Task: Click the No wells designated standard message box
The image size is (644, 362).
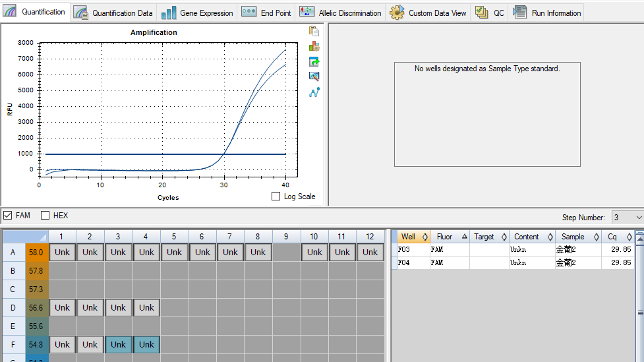Action: click(487, 114)
